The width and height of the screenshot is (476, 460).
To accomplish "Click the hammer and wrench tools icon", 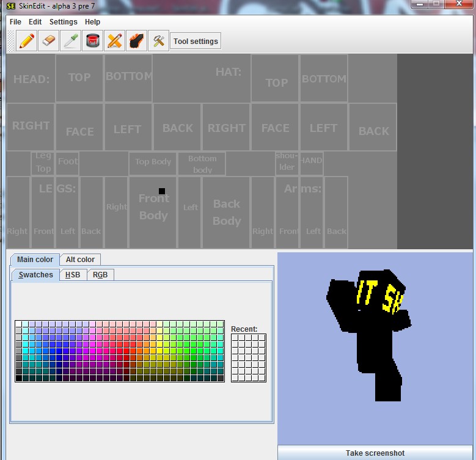I will click(x=159, y=41).
